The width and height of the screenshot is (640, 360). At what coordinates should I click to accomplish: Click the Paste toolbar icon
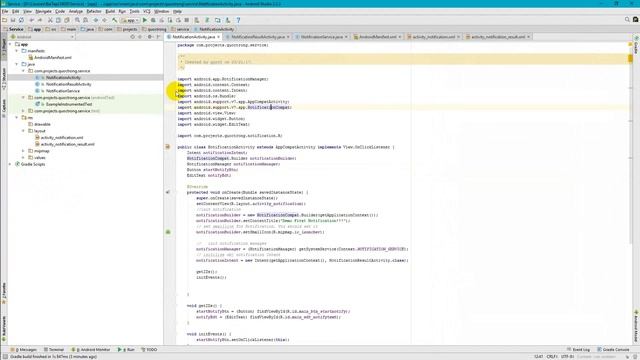[x=67, y=20]
